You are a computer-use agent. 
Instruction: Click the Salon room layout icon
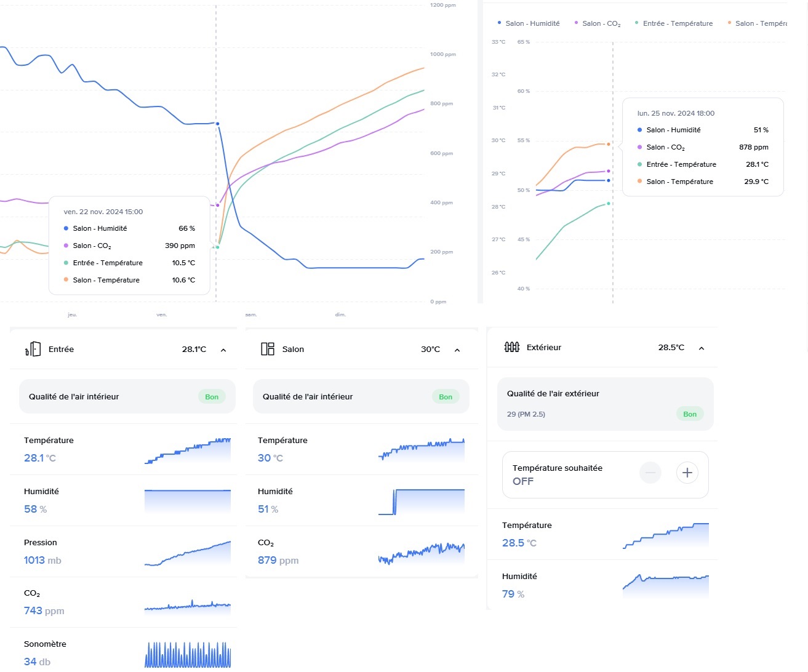click(x=268, y=350)
